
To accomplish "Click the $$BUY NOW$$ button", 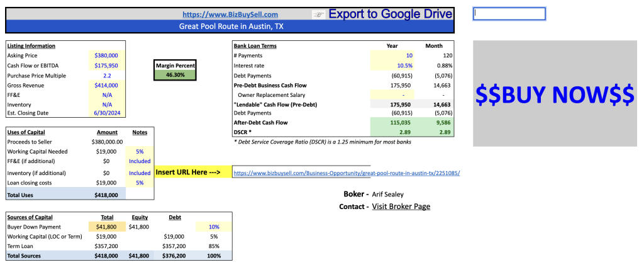I will [555, 94].
